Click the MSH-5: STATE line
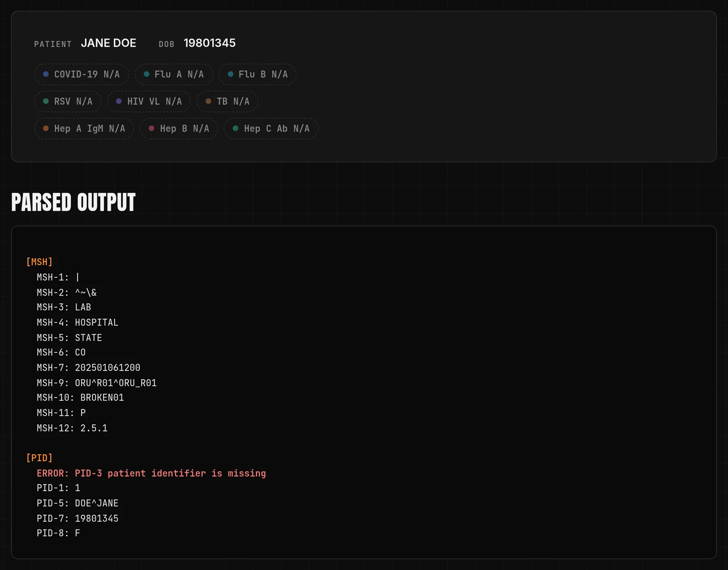 [x=70, y=338]
